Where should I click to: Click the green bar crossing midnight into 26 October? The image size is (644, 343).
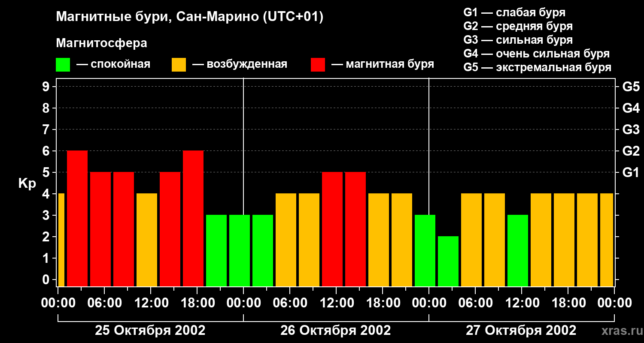(240, 251)
